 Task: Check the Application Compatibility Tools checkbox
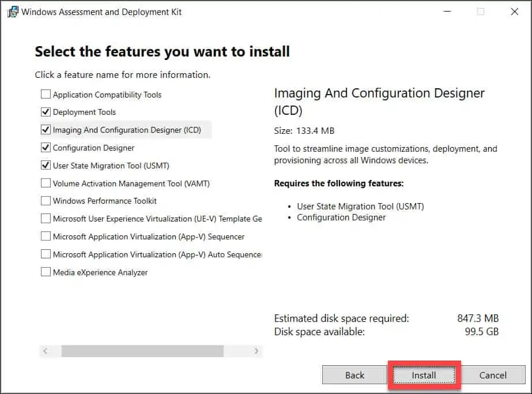tap(46, 94)
